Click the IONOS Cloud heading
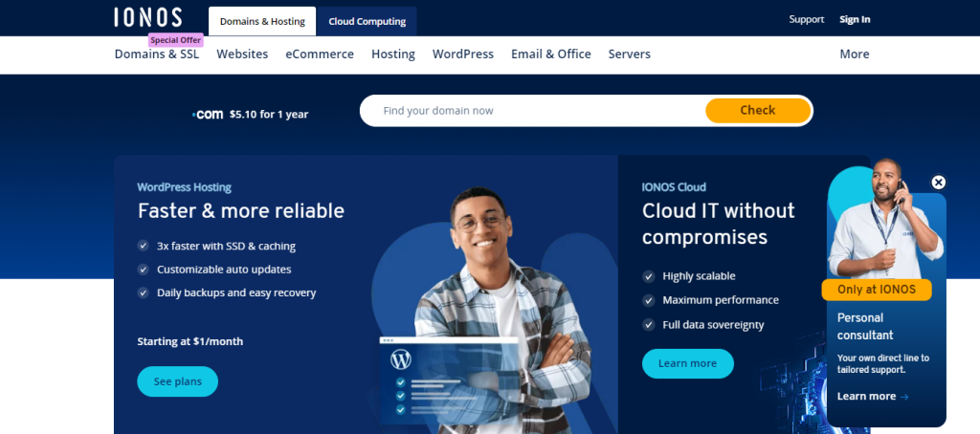The image size is (980, 434). [674, 187]
